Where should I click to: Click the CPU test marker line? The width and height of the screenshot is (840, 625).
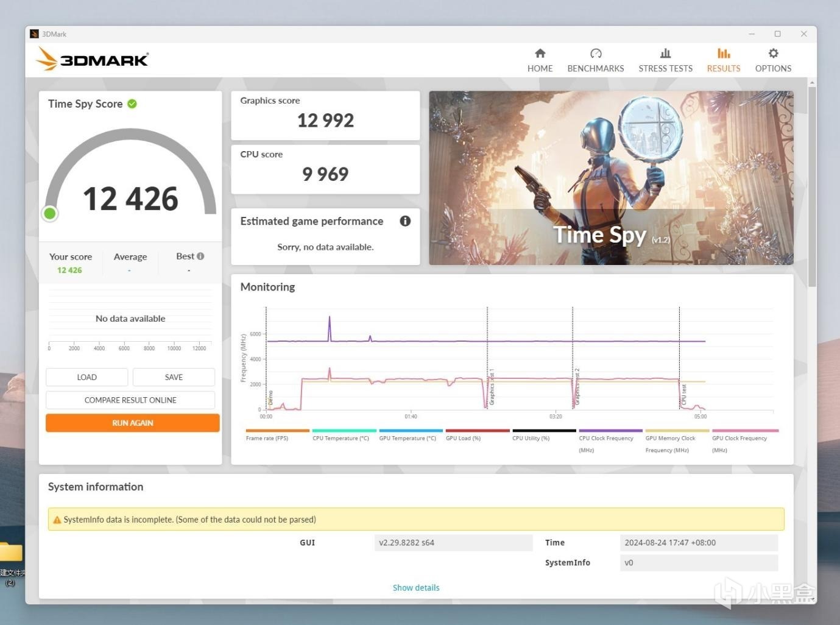click(680, 358)
